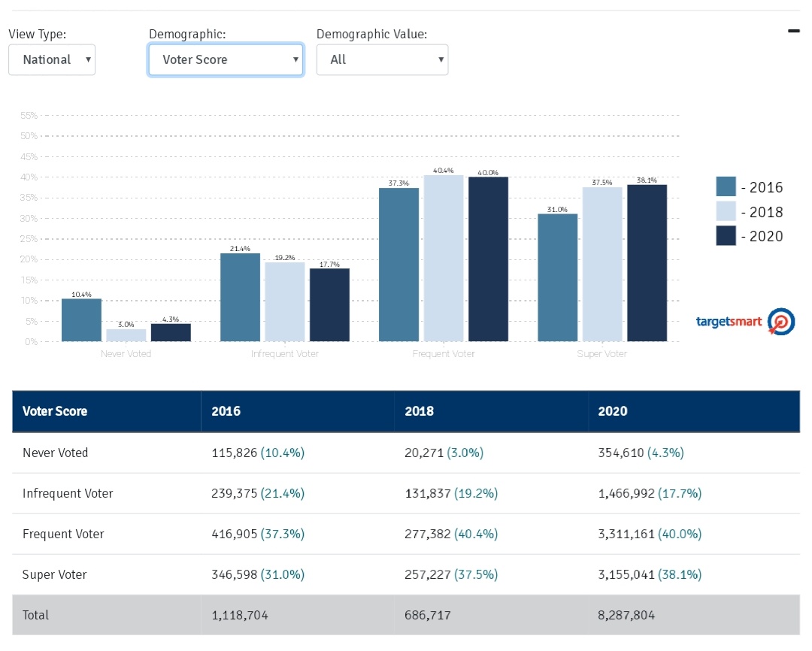812x651 pixels.
Task: Click the Voter Score table header
Action: click(55, 411)
